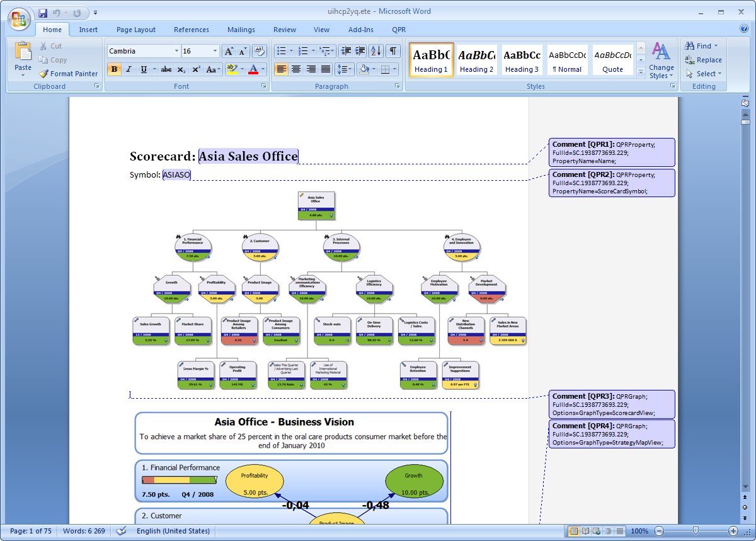Open the Change Styles menu
This screenshot has height=541, width=756.
tap(661, 60)
